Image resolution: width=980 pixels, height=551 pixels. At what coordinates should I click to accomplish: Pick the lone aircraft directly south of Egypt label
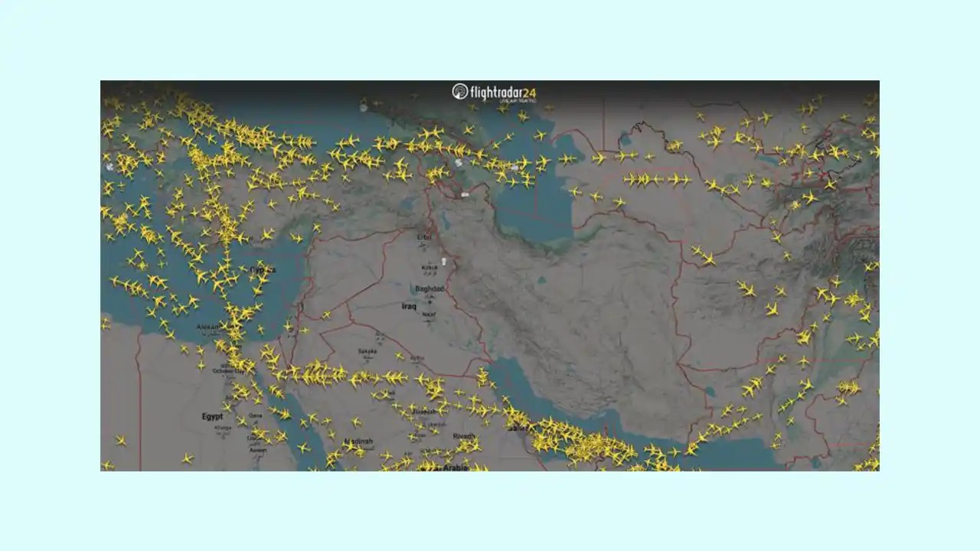(188, 458)
